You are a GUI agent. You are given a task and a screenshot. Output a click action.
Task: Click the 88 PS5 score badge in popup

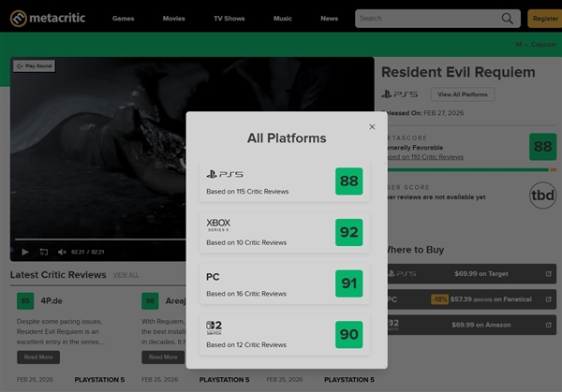click(x=348, y=181)
